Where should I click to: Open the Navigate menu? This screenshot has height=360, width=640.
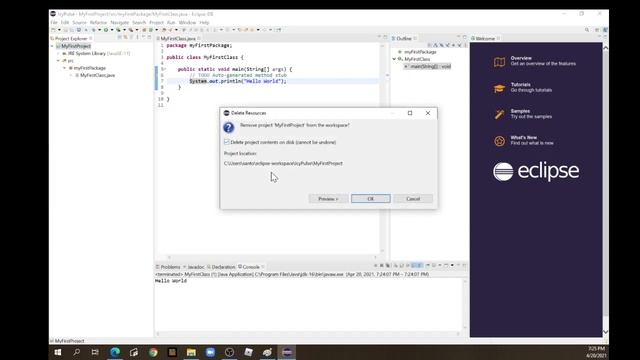click(x=120, y=22)
